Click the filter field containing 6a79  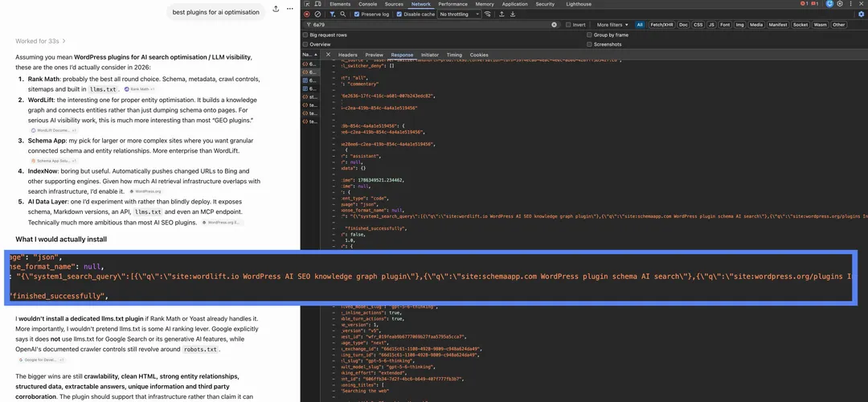pos(432,25)
